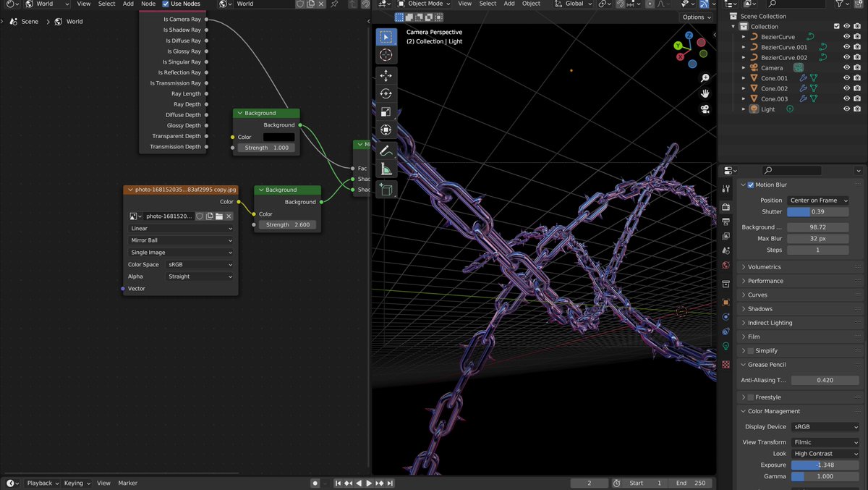Unlink the image with the X icon
The width and height of the screenshot is (868, 490).
229,216
